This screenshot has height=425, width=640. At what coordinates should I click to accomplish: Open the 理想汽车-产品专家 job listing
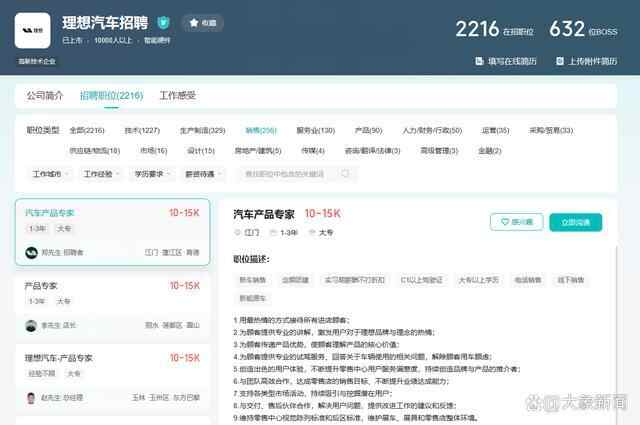[59, 357]
